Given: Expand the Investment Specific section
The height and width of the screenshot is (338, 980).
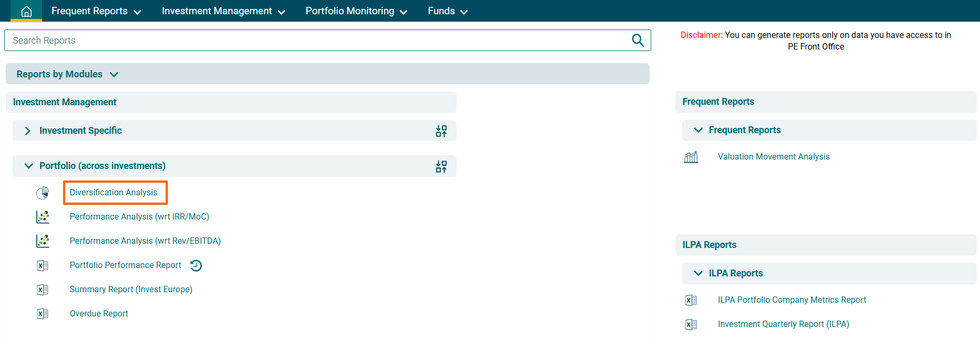Looking at the screenshot, I should click(28, 131).
